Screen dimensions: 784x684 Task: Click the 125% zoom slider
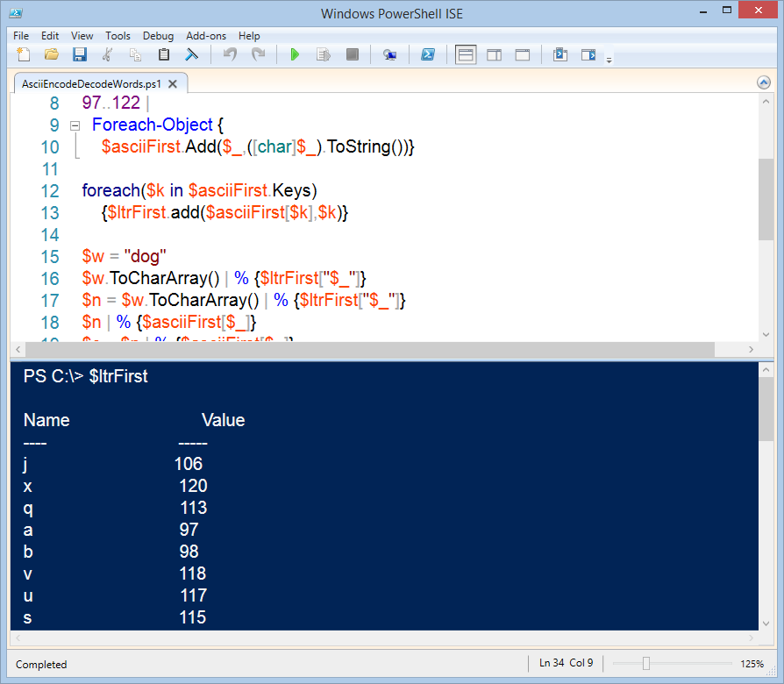coord(646,664)
